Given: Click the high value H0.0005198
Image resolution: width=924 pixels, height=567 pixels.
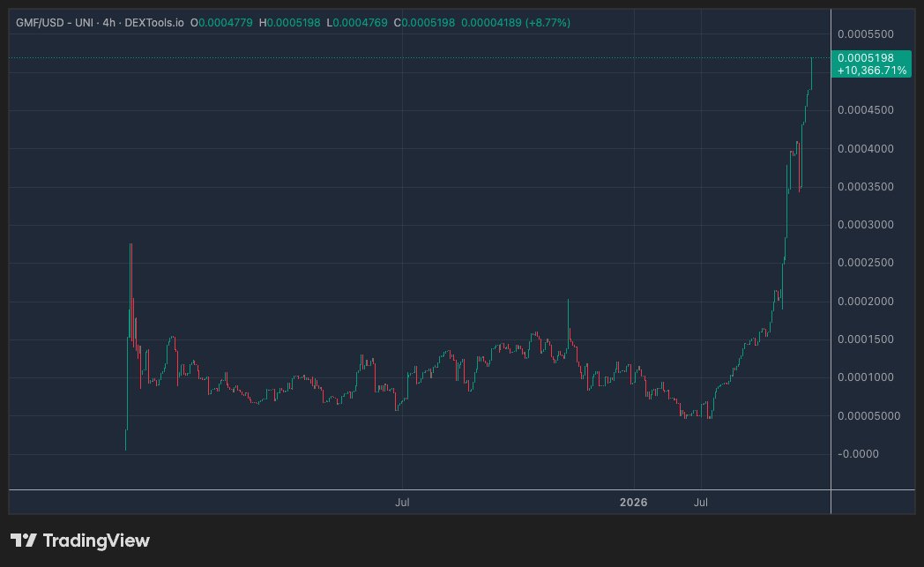Looking at the screenshot, I should click(x=290, y=23).
